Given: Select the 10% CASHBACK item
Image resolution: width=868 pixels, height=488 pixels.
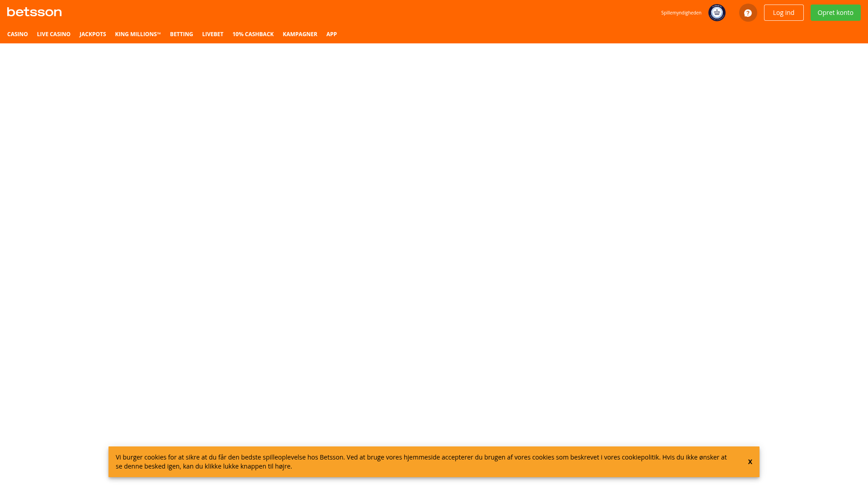Looking at the screenshot, I should pyautogui.click(x=253, y=34).
